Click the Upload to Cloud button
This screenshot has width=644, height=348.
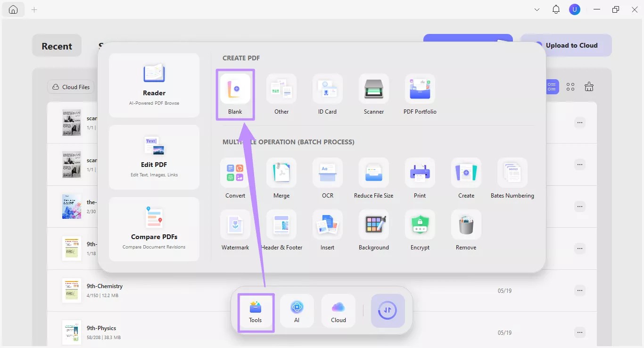[566, 45]
